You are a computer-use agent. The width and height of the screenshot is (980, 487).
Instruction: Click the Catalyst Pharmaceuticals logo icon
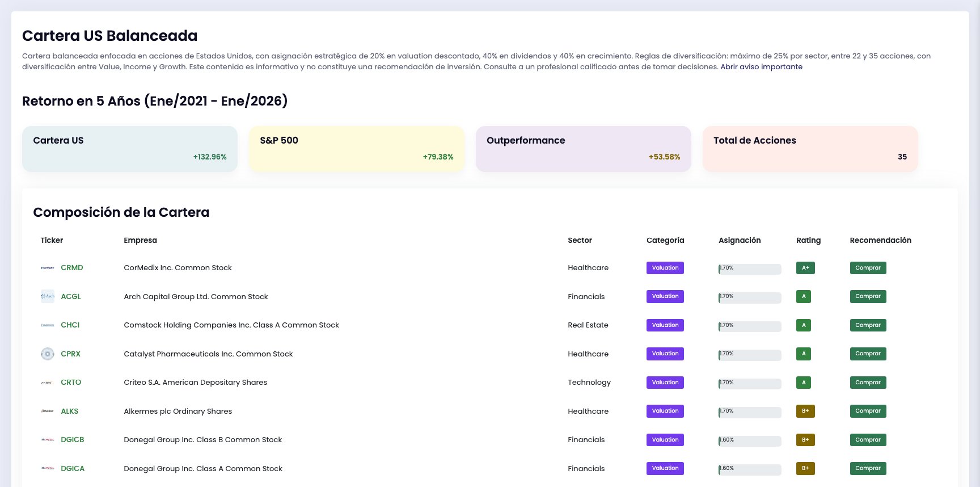[x=48, y=354]
